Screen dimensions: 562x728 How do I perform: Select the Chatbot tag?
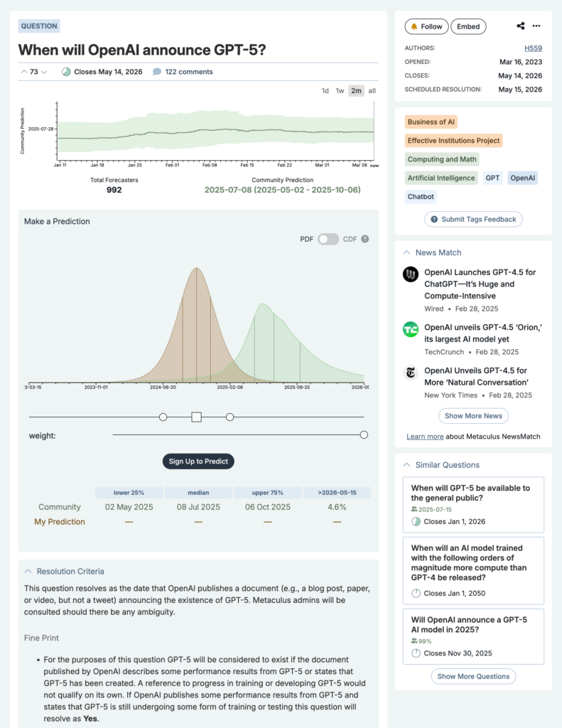(x=421, y=196)
